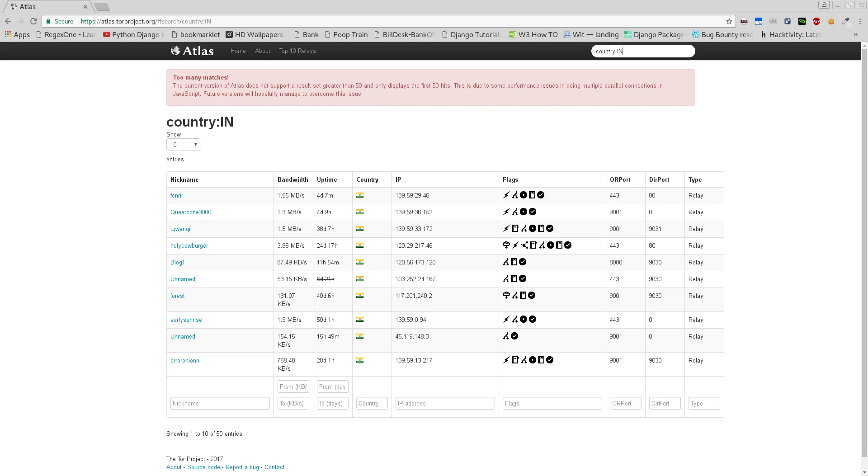
Task: Open the Chrome three-dot menu
Action: tap(860, 21)
